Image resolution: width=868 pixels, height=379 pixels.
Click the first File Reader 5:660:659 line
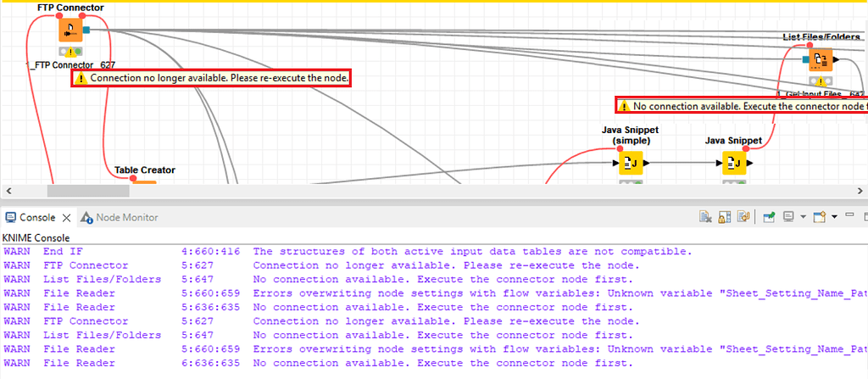coord(434,293)
